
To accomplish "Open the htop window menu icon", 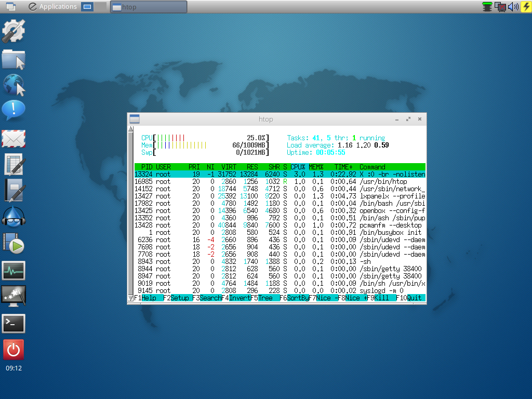I will (x=135, y=119).
